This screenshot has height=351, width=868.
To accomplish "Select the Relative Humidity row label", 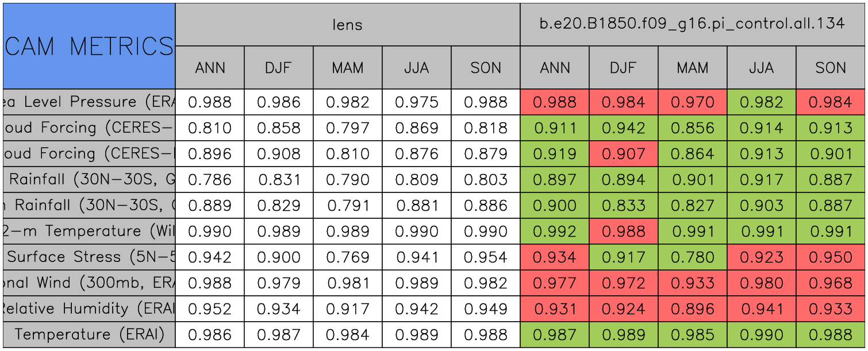I will coord(89,309).
